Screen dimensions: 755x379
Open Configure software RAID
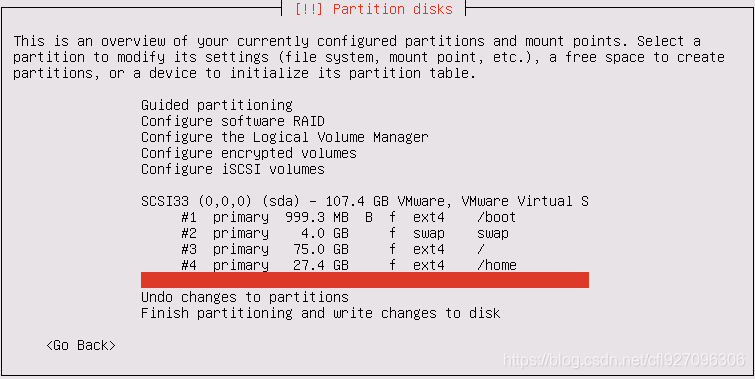pyautogui.click(x=233, y=121)
